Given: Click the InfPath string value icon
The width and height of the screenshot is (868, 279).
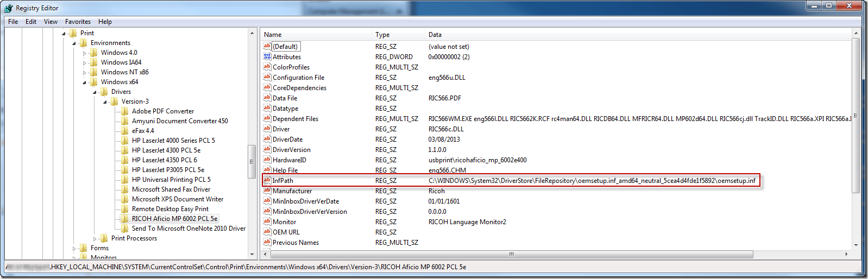Looking at the screenshot, I should [267, 180].
